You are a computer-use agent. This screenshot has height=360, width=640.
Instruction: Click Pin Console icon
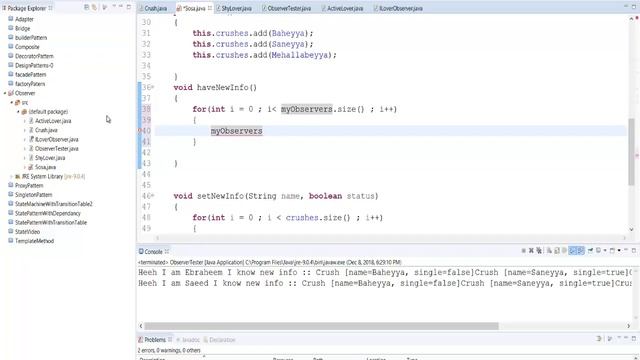click(x=590, y=251)
